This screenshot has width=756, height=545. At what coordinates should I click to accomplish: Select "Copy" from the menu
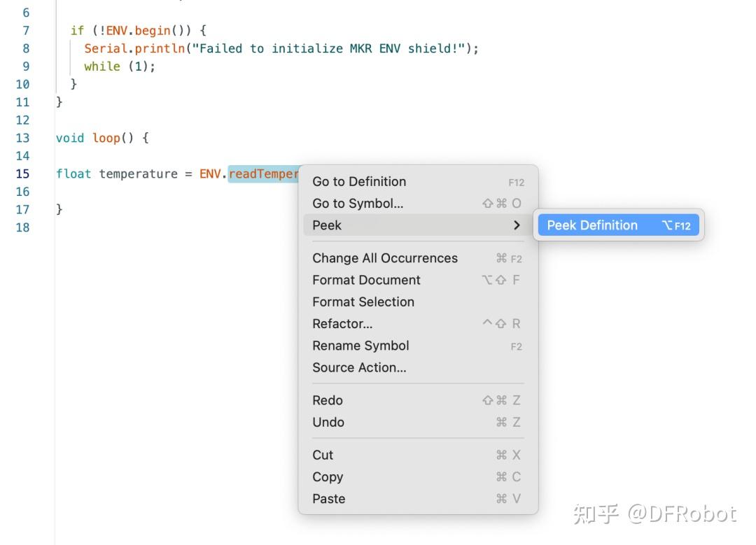click(x=328, y=476)
